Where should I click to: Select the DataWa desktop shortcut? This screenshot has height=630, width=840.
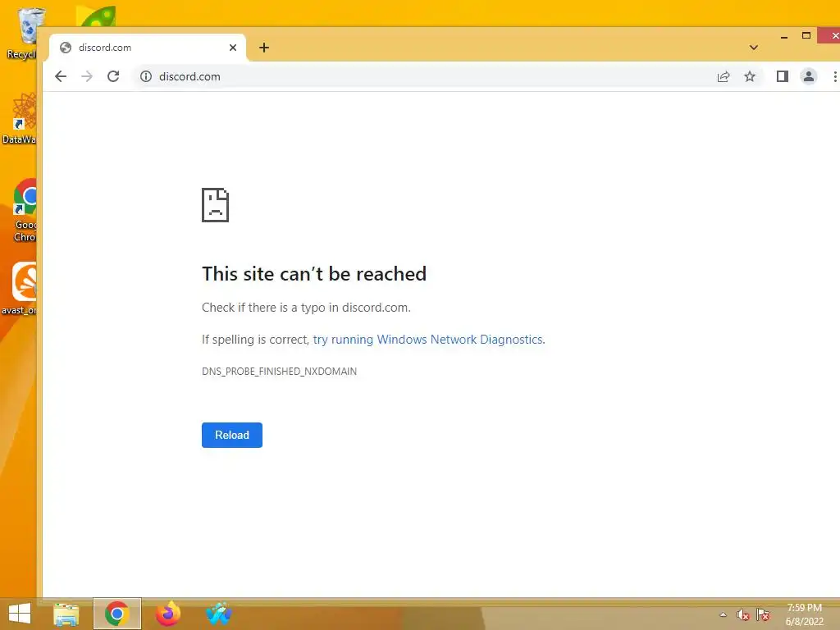[x=21, y=119]
